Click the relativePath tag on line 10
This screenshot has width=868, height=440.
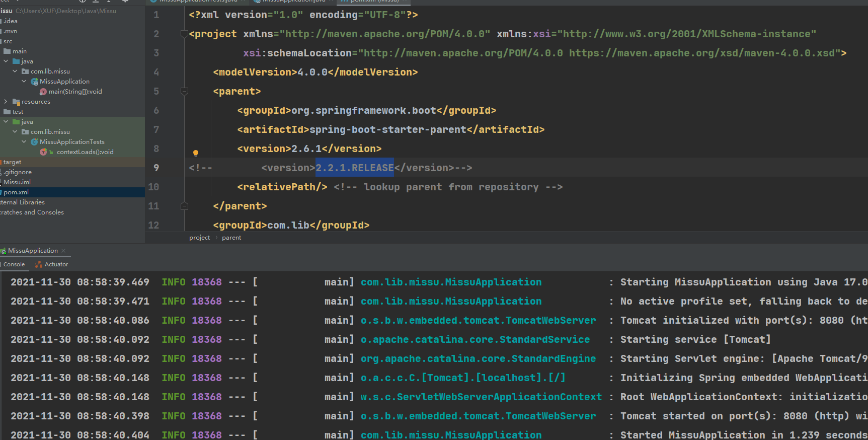click(x=282, y=187)
